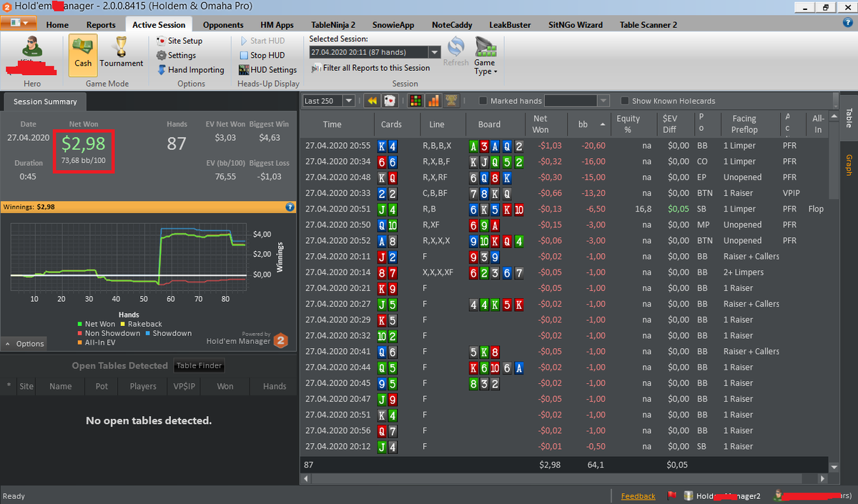Click the Refresh session icon

pos(455,52)
